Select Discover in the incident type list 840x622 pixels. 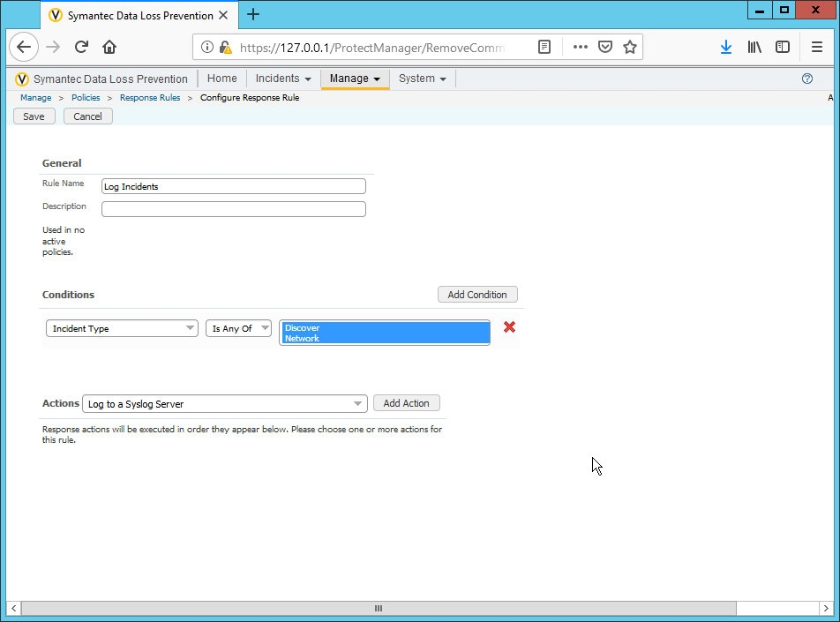pyautogui.click(x=385, y=327)
